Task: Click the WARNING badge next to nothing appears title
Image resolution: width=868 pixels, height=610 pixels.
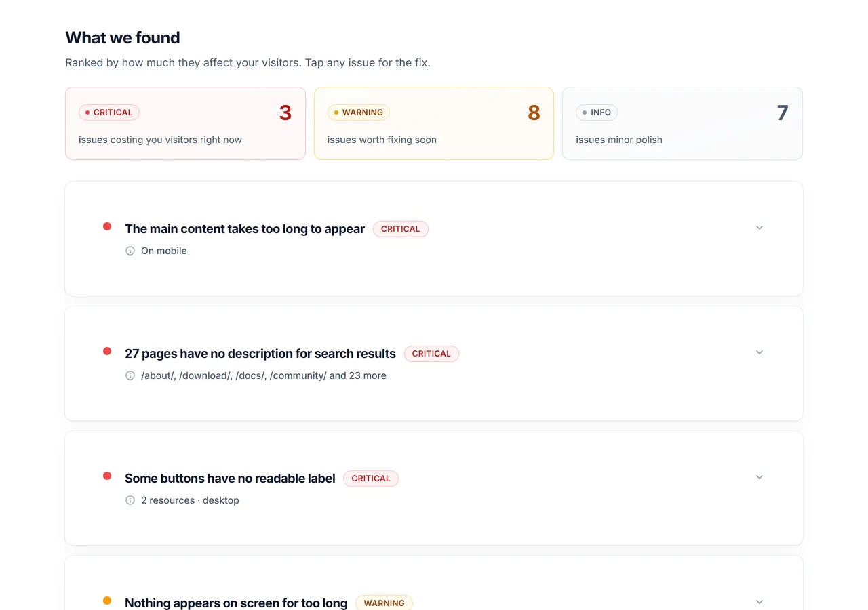Action: 384,603
